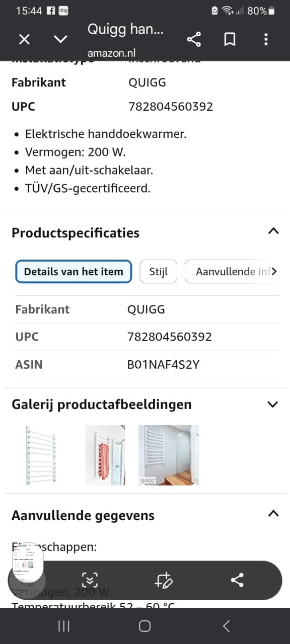Viewport: 290px width, 644px height.
Task: Tap the amazon.nl link under the title
Action: click(113, 52)
